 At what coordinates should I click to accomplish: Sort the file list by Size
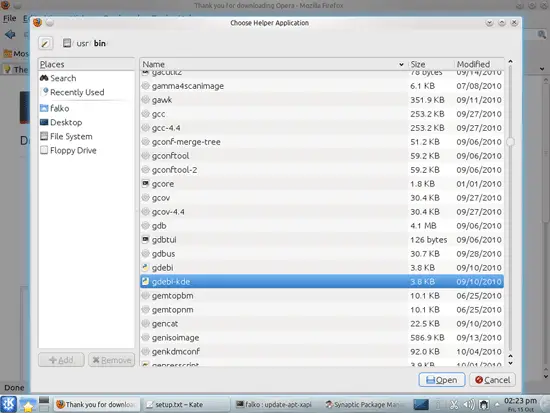coord(431,65)
